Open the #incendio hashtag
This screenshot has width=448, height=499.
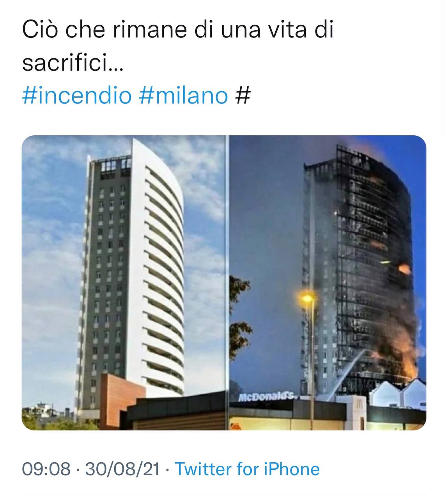pos(76,95)
